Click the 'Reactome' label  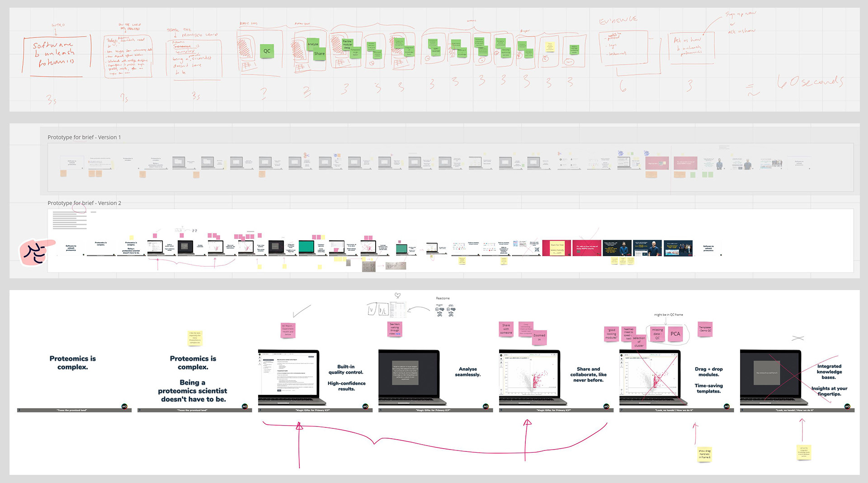tap(443, 298)
